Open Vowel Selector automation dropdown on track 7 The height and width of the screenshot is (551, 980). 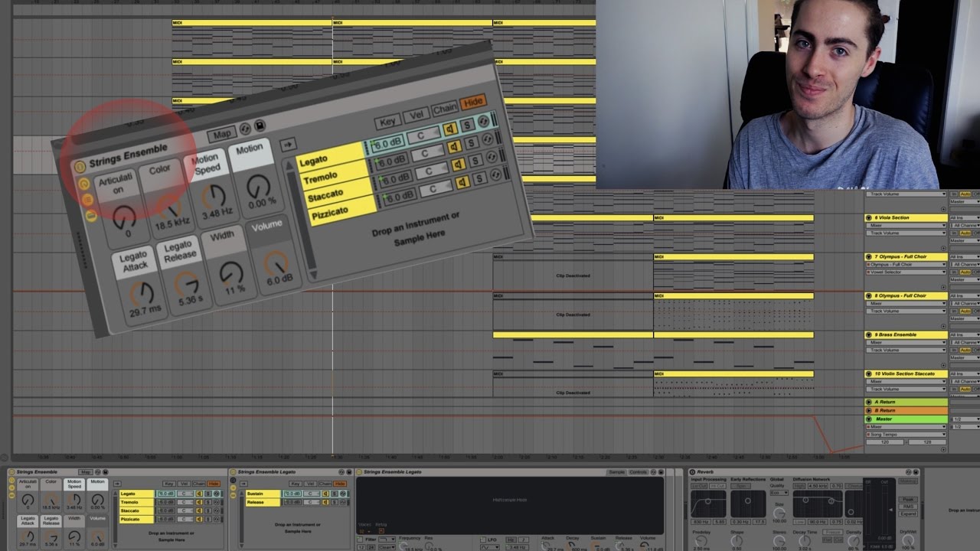(906, 272)
